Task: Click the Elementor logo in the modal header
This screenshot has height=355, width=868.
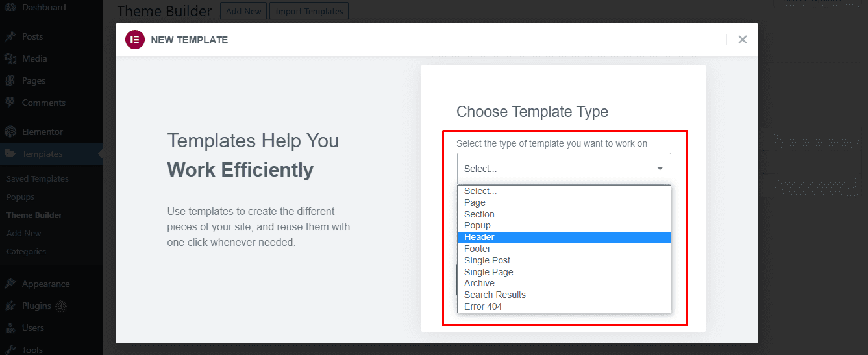Action: click(135, 40)
